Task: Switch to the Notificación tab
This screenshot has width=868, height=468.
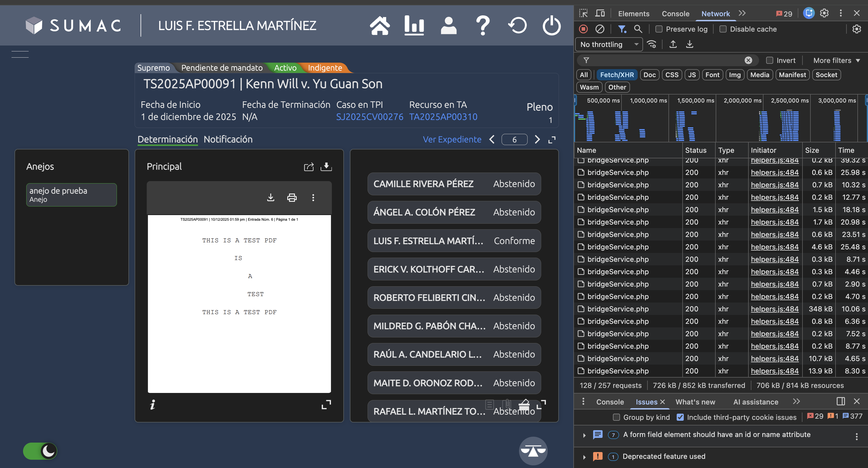Action: coord(228,139)
